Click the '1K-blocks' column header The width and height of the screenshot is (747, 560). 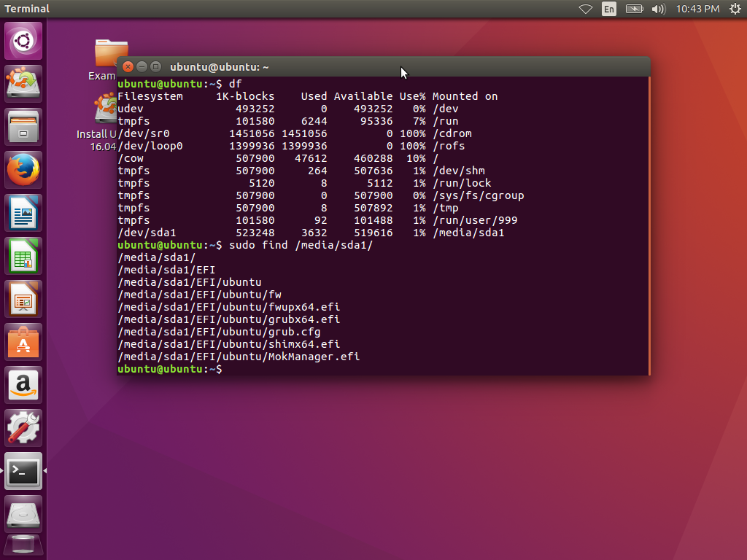[245, 97]
